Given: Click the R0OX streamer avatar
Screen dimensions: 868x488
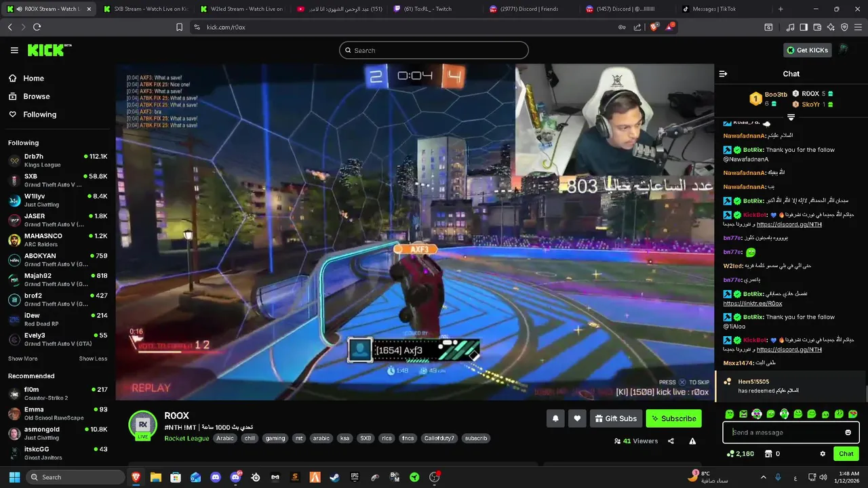Looking at the screenshot, I should 143,425.
